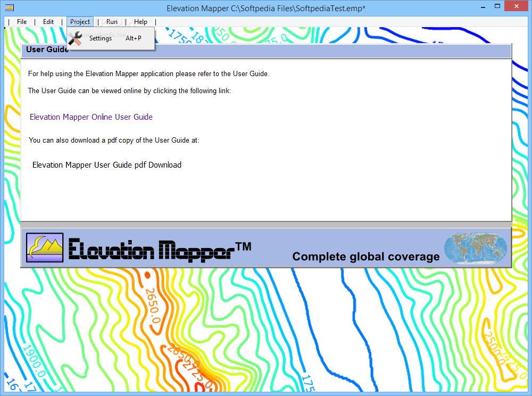
Task: Click the Elevation Mapper mountain logo icon
Action: (45, 247)
